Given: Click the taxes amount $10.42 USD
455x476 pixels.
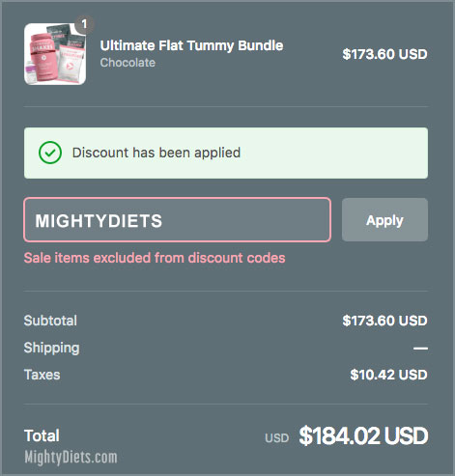Looking at the screenshot, I should tap(388, 375).
